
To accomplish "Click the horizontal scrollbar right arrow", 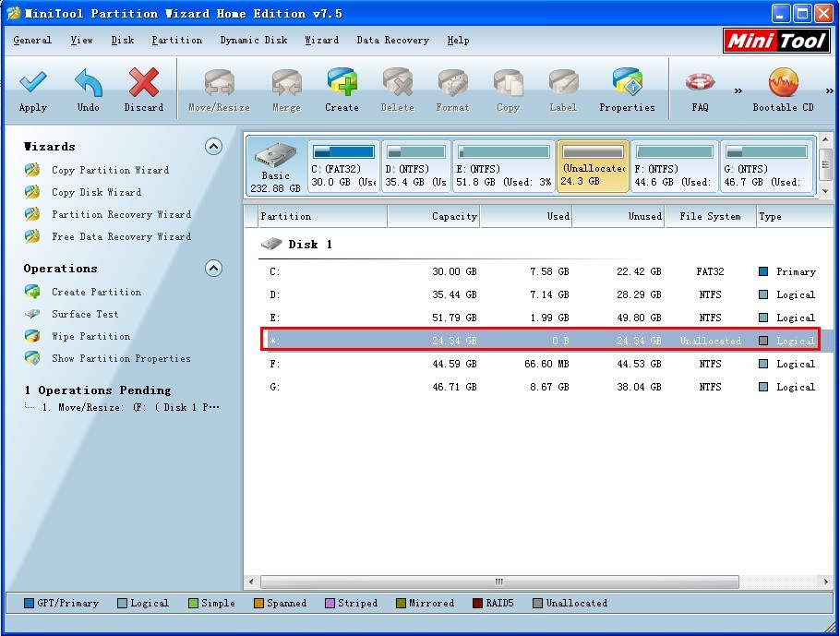I will [825, 582].
